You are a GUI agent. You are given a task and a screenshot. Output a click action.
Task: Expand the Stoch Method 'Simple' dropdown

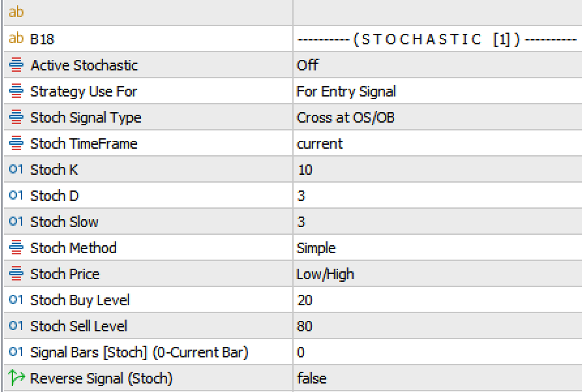[316, 248]
